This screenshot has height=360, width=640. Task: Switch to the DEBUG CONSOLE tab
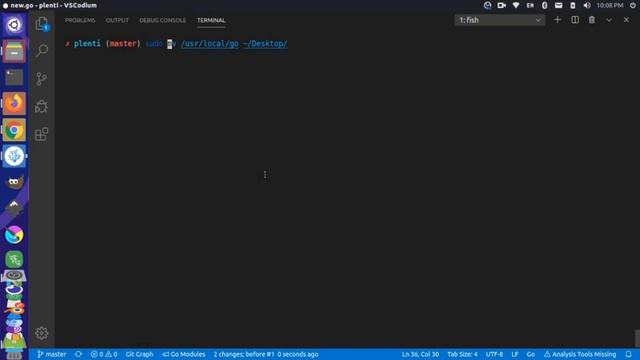click(162, 20)
